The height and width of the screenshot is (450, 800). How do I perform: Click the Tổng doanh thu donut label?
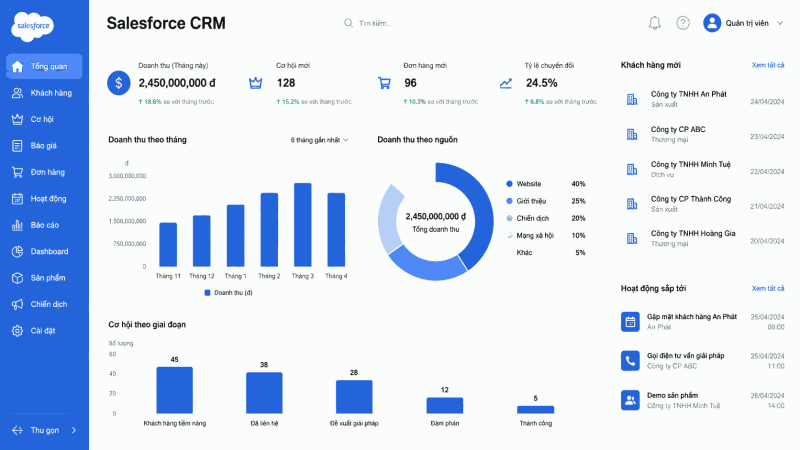click(436, 230)
